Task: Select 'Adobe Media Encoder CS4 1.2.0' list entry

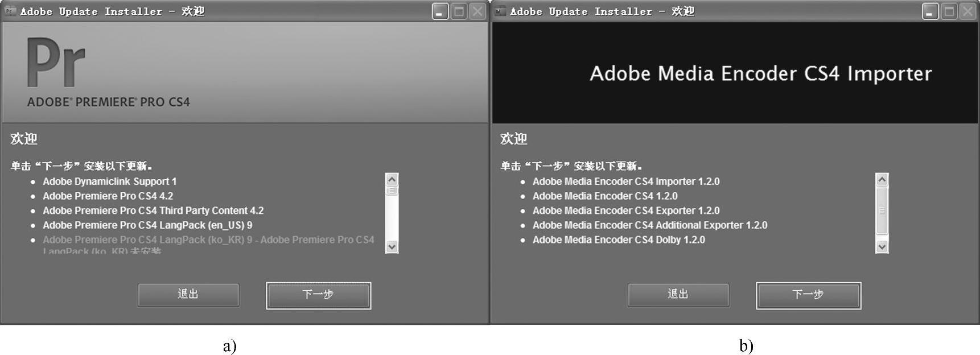Action: pyautogui.click(x=605, y=196)
